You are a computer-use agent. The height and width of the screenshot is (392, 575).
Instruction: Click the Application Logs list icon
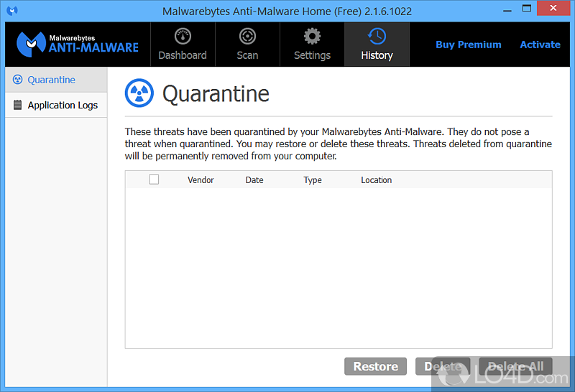point(17,105)
